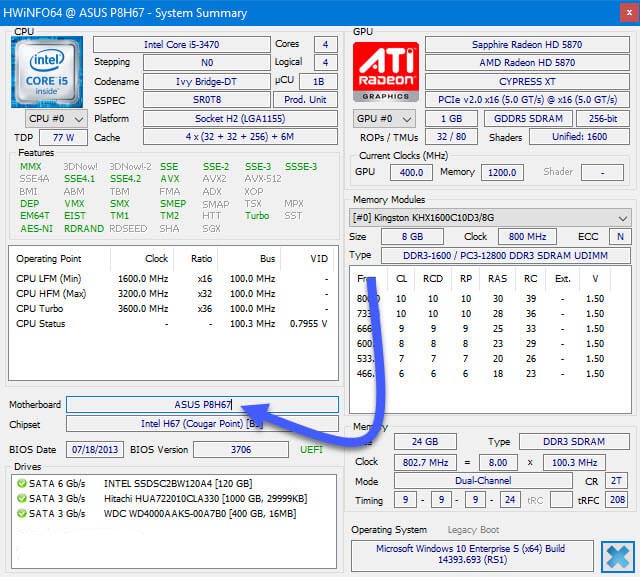Viewport: 640px width, 577px height.
Task: Click the BIOS Date 07/18/2013 field
Action: click(95, 450)
